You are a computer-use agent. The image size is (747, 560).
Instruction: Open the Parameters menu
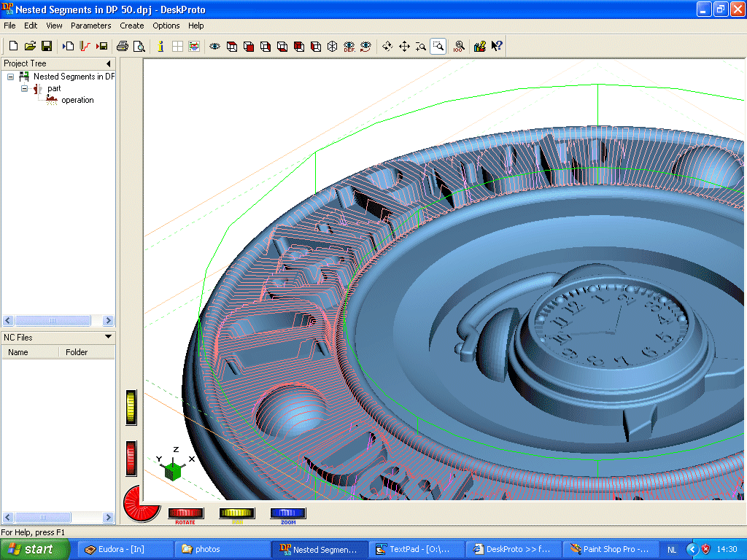90,26
